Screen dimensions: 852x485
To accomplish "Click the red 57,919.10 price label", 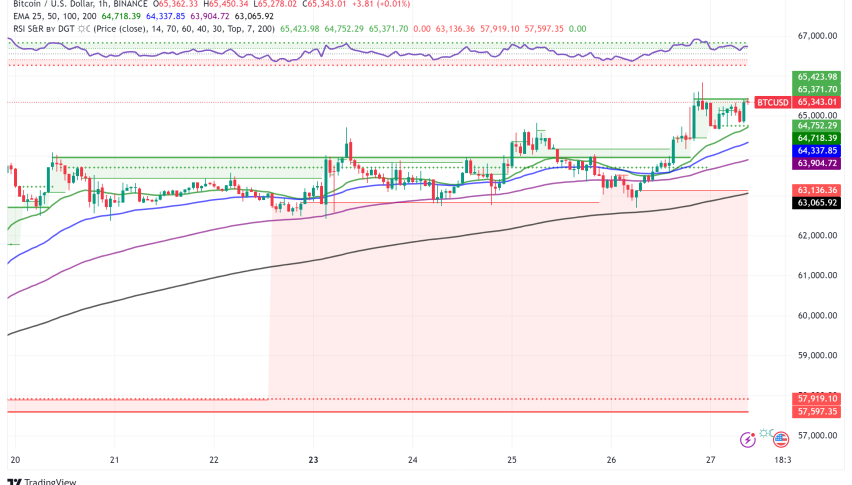I will click(x=817, y=398).
